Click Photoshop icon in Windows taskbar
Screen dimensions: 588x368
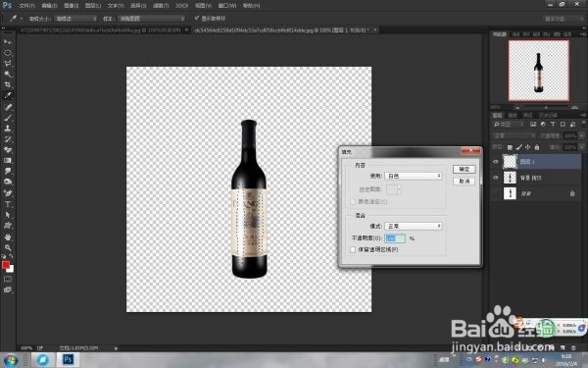[68, 360]
